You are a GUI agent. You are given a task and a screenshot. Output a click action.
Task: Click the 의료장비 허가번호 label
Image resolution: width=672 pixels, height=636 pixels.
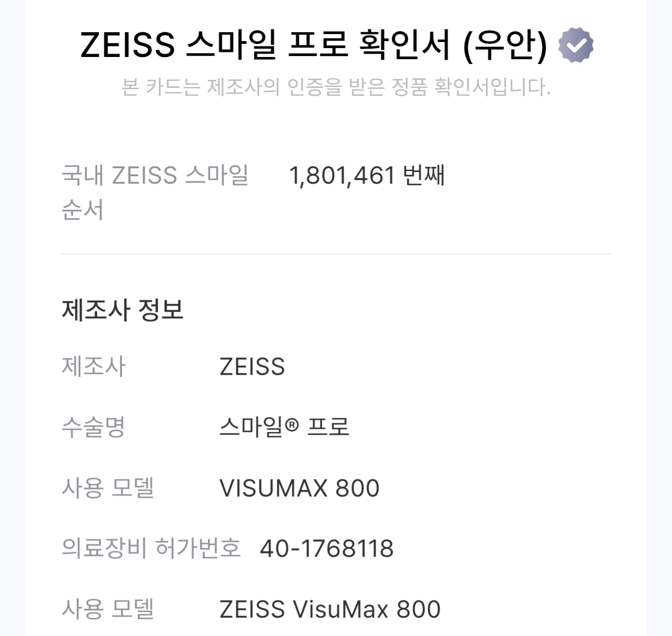(151, 548)
